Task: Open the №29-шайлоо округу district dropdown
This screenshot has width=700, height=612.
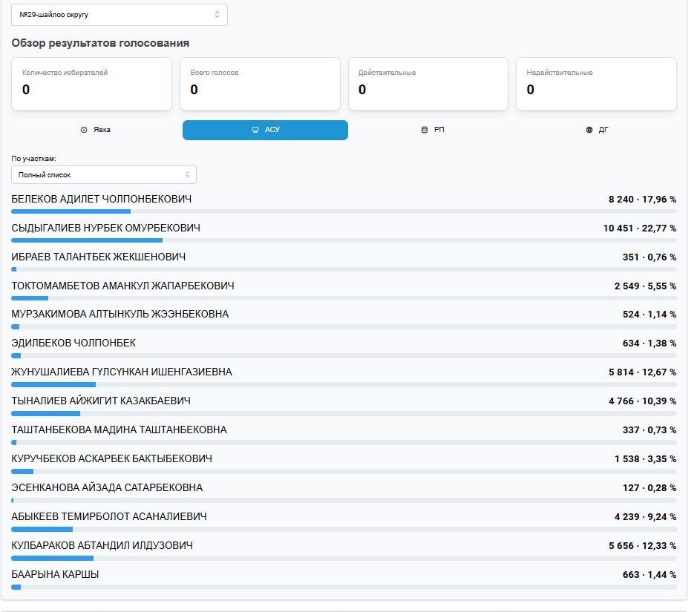Action: tap(119, 15)
